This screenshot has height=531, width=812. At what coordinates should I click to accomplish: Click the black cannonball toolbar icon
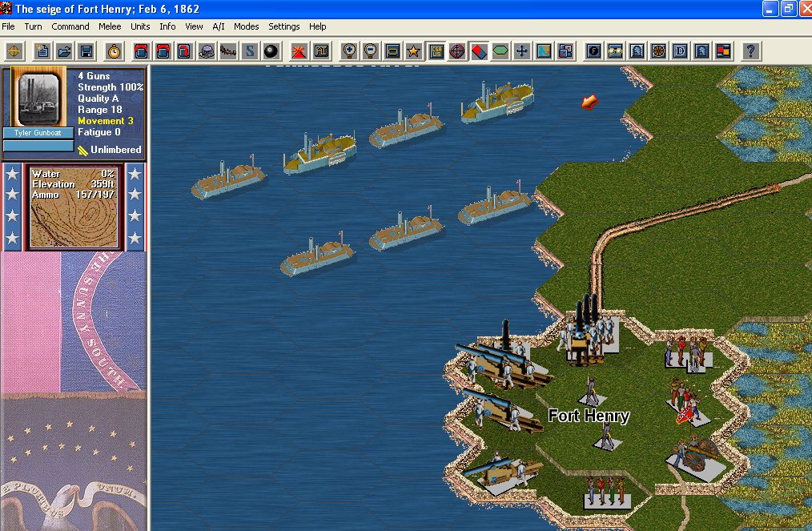(271, 51)
